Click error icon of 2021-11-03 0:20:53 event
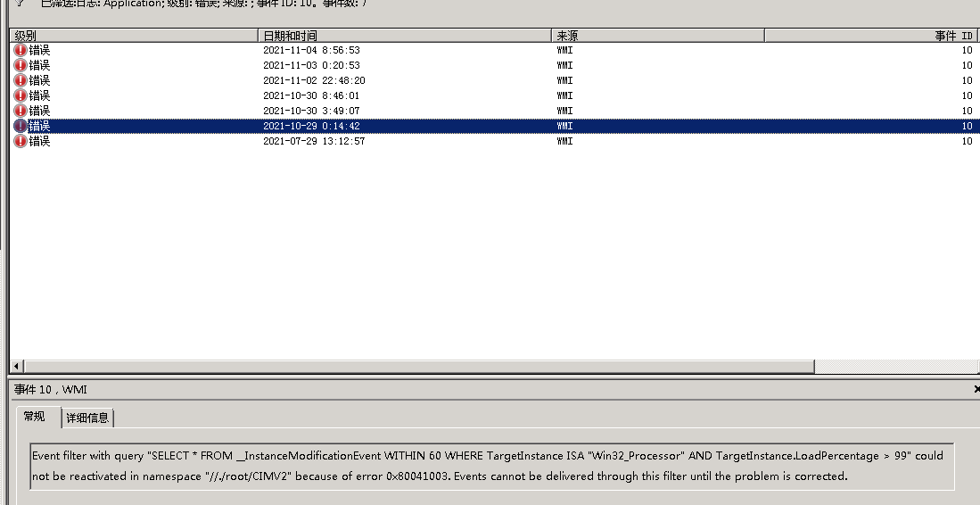 21,65
